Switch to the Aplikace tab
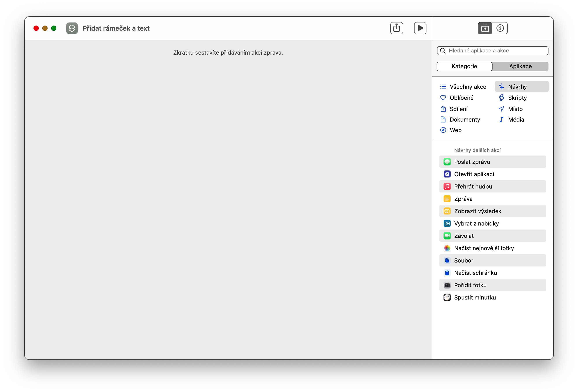This screenshot has height=392, width=578. pyautogui.click(x=520, y=67)
